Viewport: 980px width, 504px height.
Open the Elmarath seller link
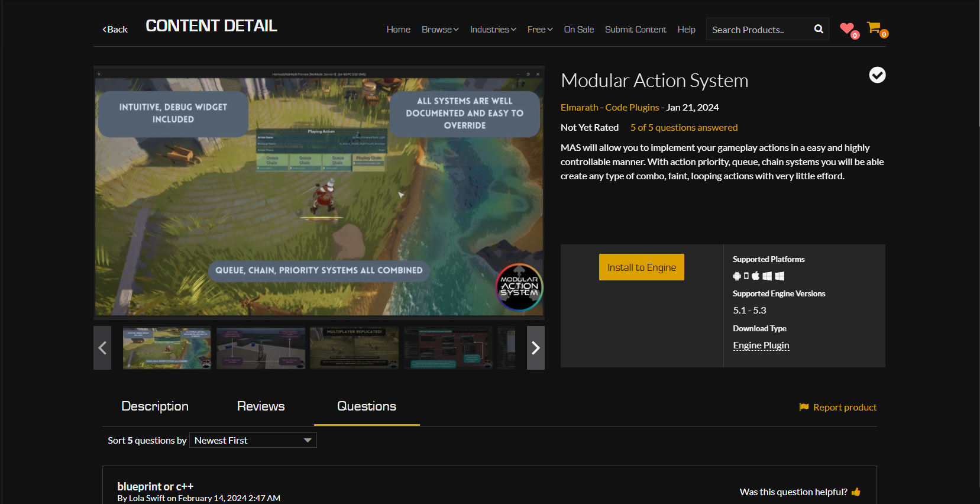click(x=579, y=107)
